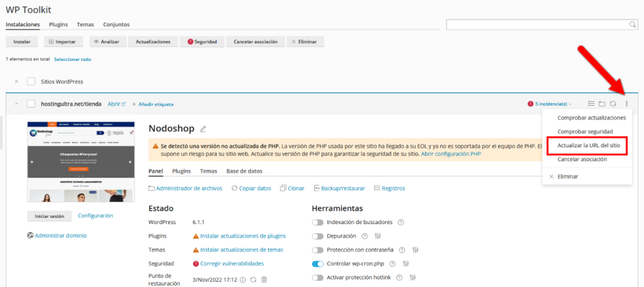Open the Clonar site tool
Screen dimensions: 644x287
tap(292, 188)
